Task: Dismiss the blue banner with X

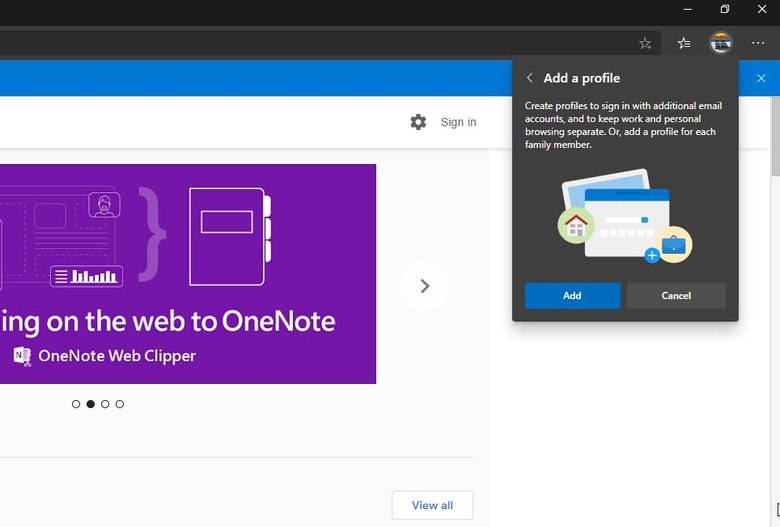Action: 761,78
